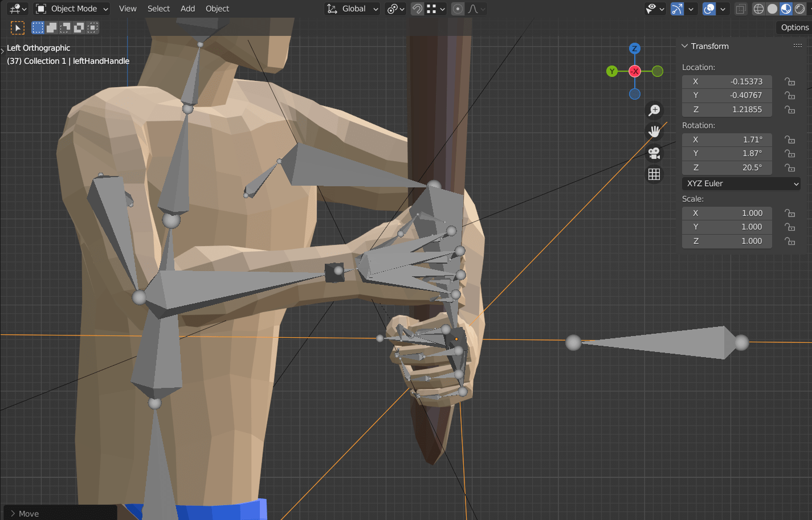Click the Options button top right

(794, 27)
